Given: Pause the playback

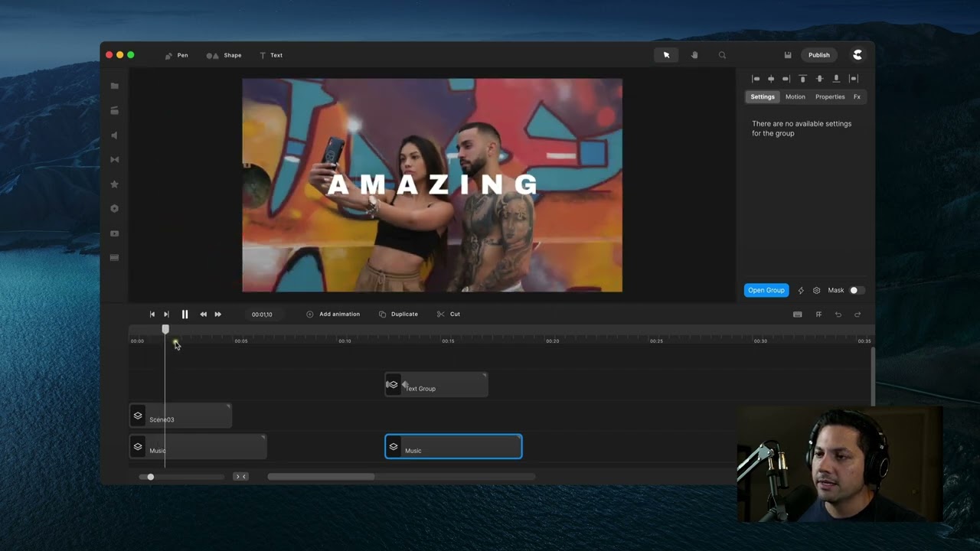Looking at the screenshot, I should (185, 315).
